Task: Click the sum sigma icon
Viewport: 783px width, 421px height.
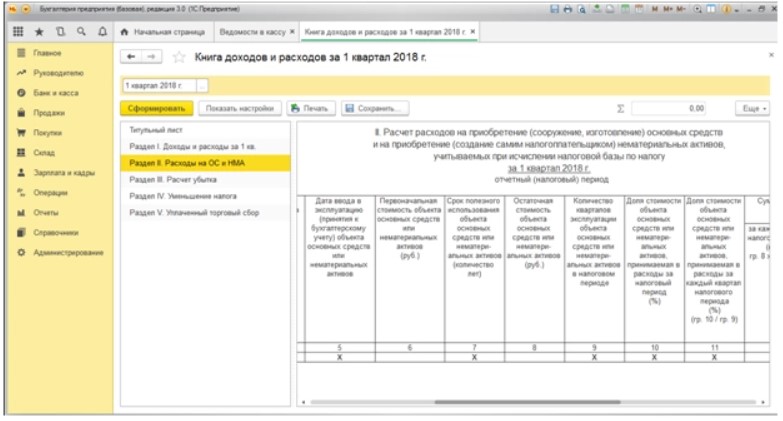Action: [x=620, y=108]
